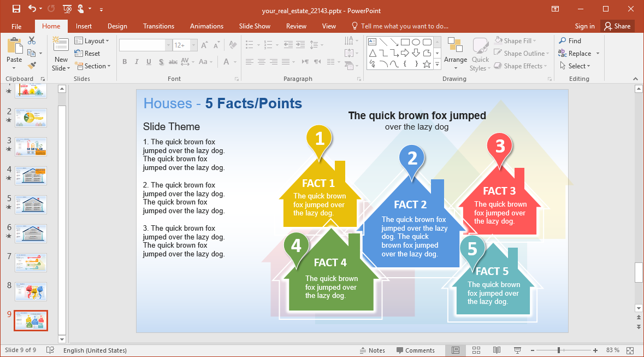
Task: Open the Transitions tab
Action: [x=158, y=26]
